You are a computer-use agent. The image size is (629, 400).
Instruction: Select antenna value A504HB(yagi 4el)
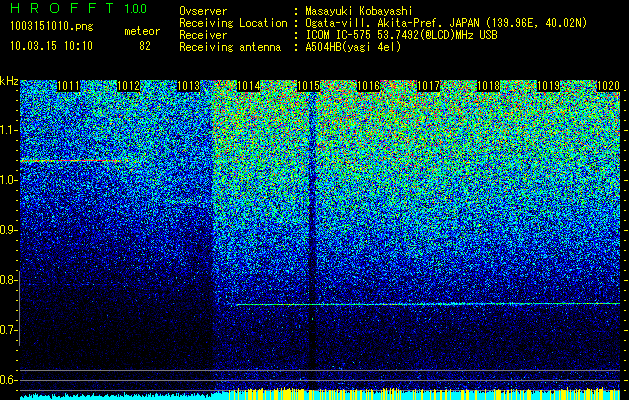353,47
